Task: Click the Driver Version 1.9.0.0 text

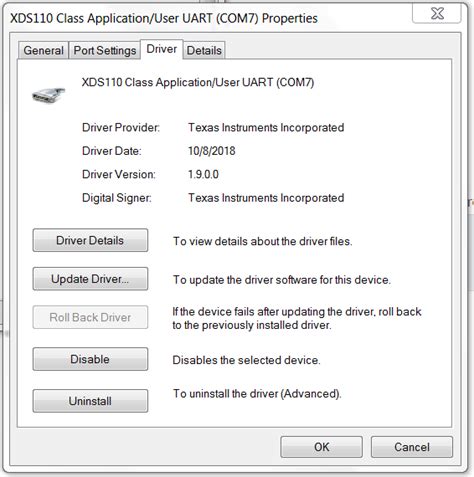Action: [203, 174]
